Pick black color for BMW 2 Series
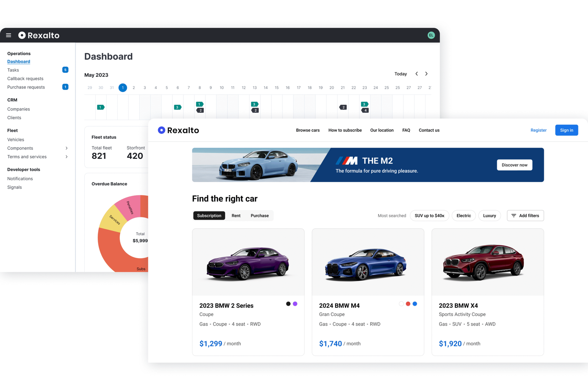 pyautogui.click(x=288, y=304)
